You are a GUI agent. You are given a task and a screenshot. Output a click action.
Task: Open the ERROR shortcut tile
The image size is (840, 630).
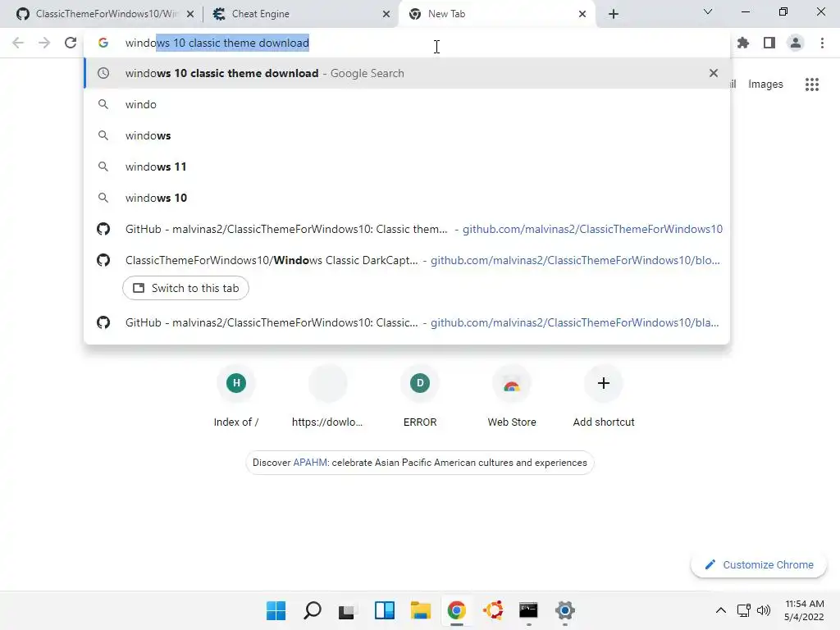coord(420,398)
